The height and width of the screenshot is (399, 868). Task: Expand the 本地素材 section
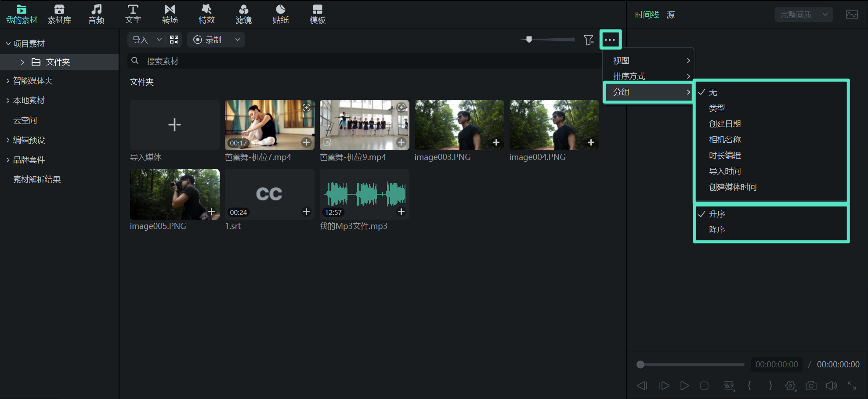pyautogui.click(x=8, y=101)
